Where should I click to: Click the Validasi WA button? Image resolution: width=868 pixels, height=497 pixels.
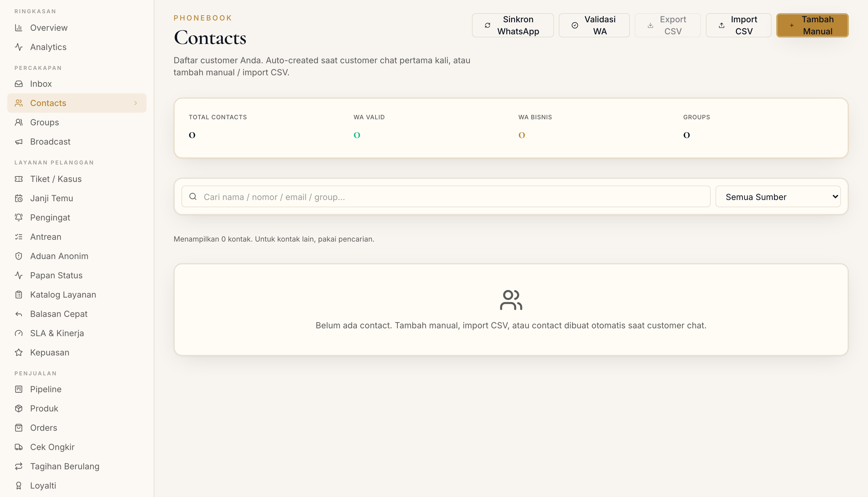[x=594, y=25]
